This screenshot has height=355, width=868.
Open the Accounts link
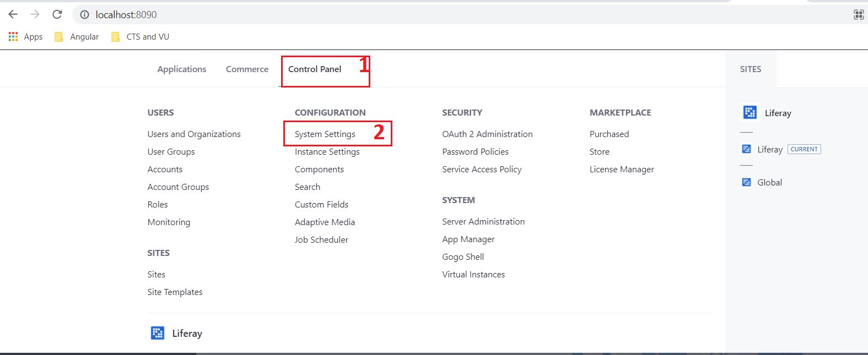coord(165,170)
